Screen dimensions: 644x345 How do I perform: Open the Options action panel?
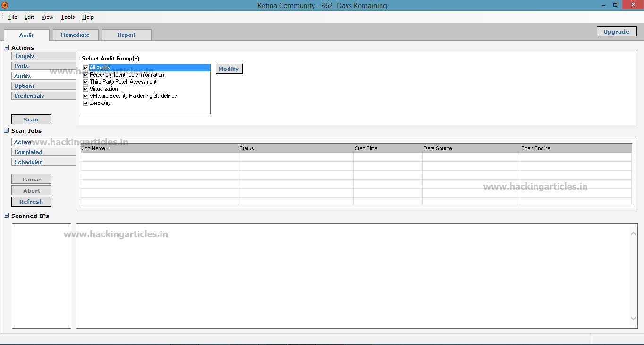(x=43, y=86)
